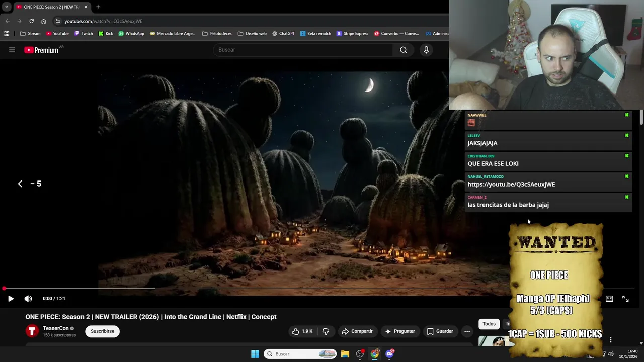Open a new browser tab with plus
The width and height of the screenshot is (644, 362).
point(98,7)
